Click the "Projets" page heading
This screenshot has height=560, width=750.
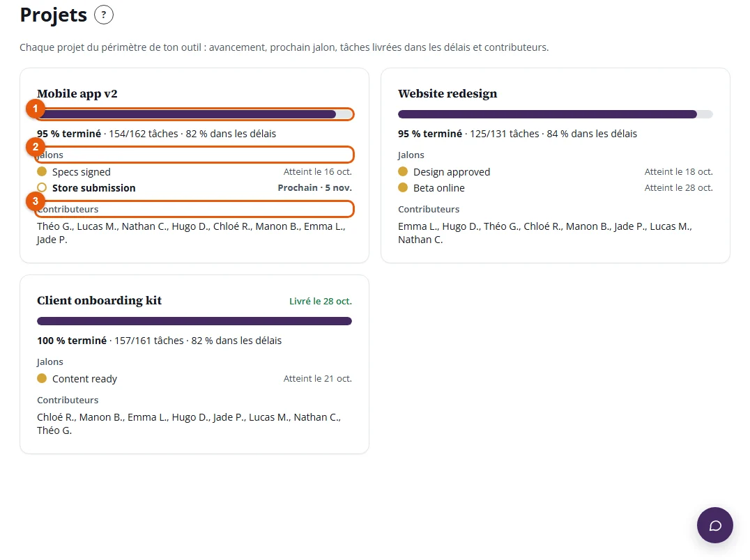(x=54, y=15)
